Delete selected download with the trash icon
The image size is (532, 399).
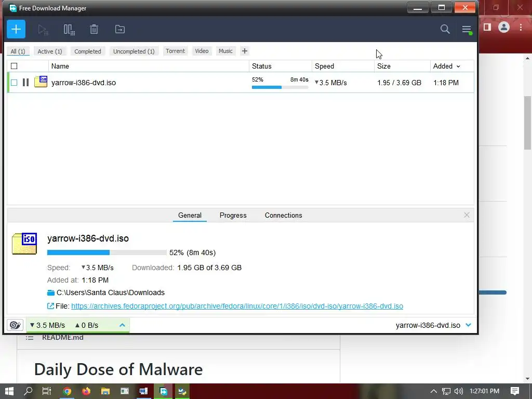pos(94,29)
